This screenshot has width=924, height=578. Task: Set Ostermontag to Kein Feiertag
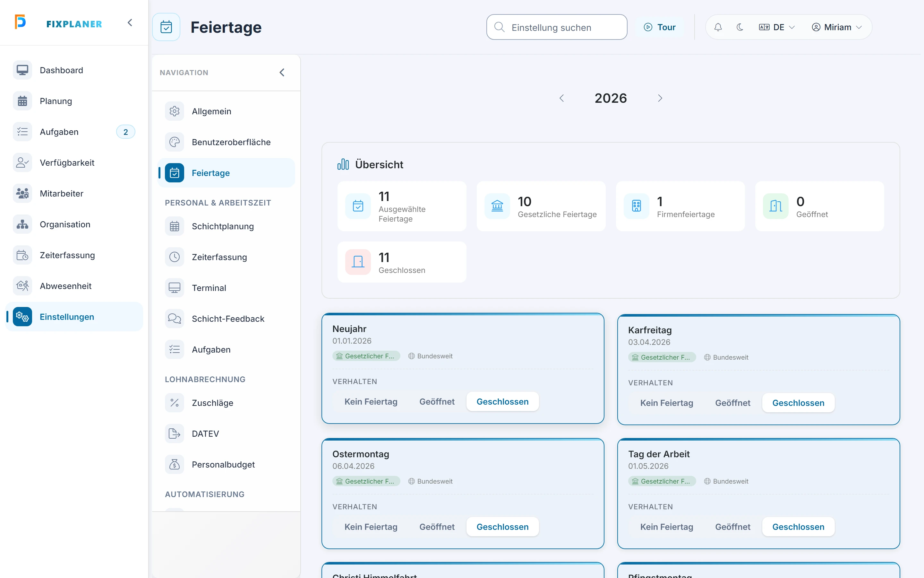tap(371, 527)
